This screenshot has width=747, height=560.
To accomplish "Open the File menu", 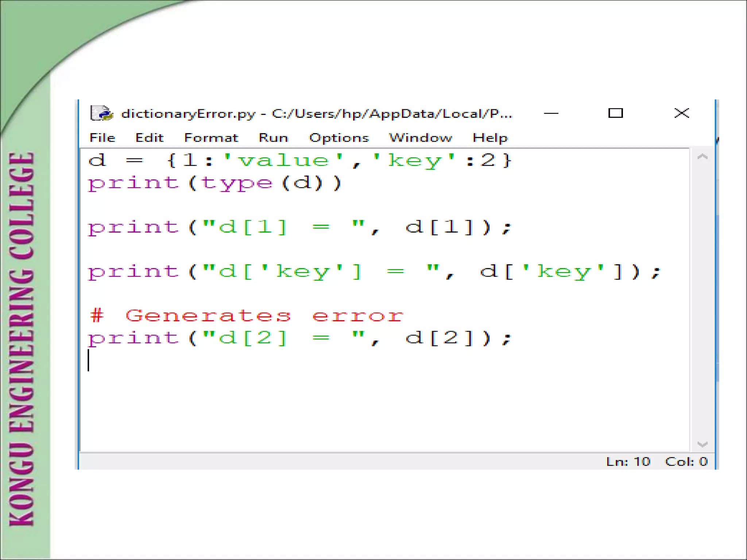I will [102, 138].
